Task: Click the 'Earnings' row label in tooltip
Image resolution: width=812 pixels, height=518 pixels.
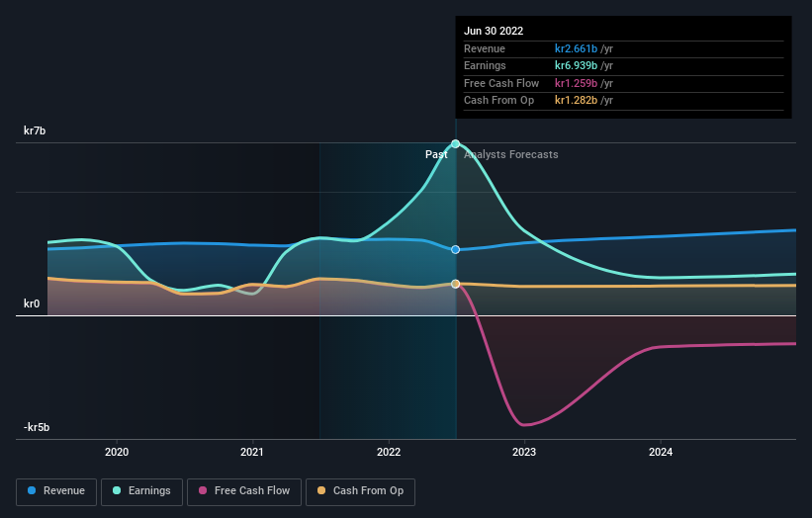Action: click(x=485, y=65)
